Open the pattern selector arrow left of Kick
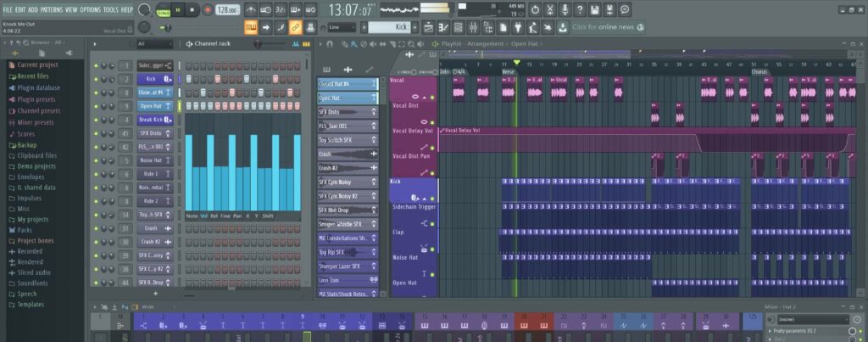Viewport: 868px width, 342px height. 364,27
